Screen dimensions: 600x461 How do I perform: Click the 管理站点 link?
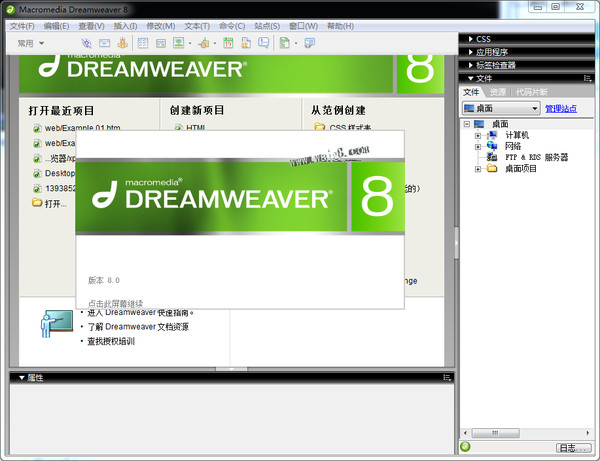[561, 109]
